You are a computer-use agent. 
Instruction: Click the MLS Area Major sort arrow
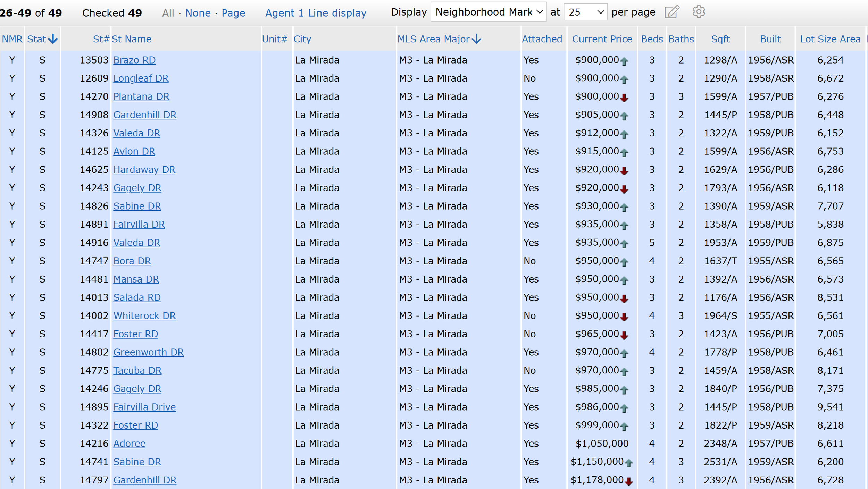pyautogui.click(x=477, y=39)
